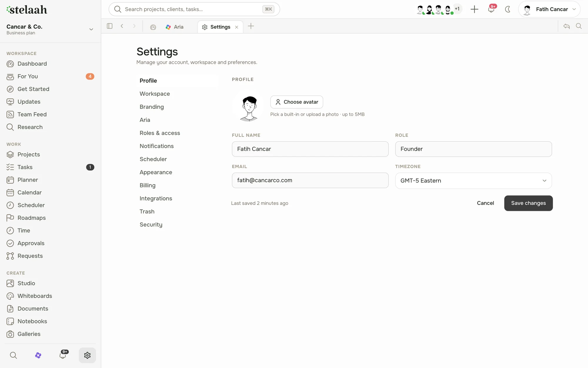
Task: Click the reply arrow icon top right
Action: click(x=567, y=26)
